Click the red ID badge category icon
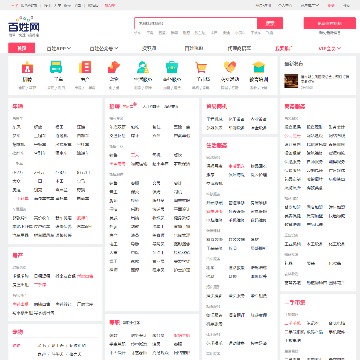This screenshot has width=360, height=360. coord(27,67)
